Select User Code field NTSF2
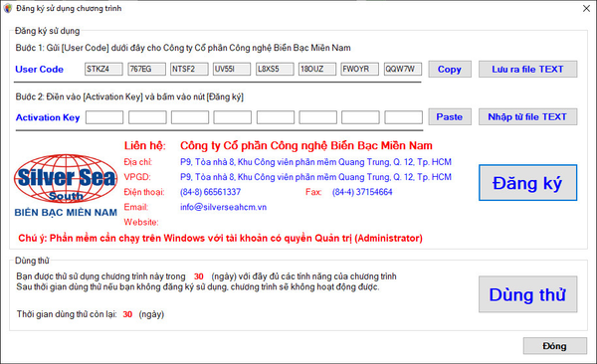Screen dimensions: 597x364 click(x=189, y=69)
